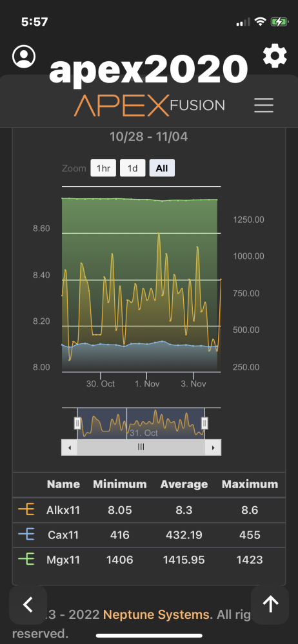
Task: Toggle the orange Alkx11 series legend icon
Action: click(x=26, y=509)
